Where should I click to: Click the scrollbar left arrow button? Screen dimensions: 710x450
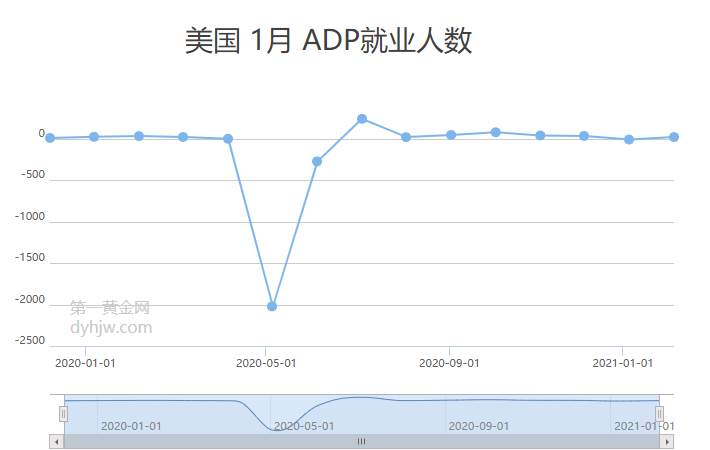point(57,441)
